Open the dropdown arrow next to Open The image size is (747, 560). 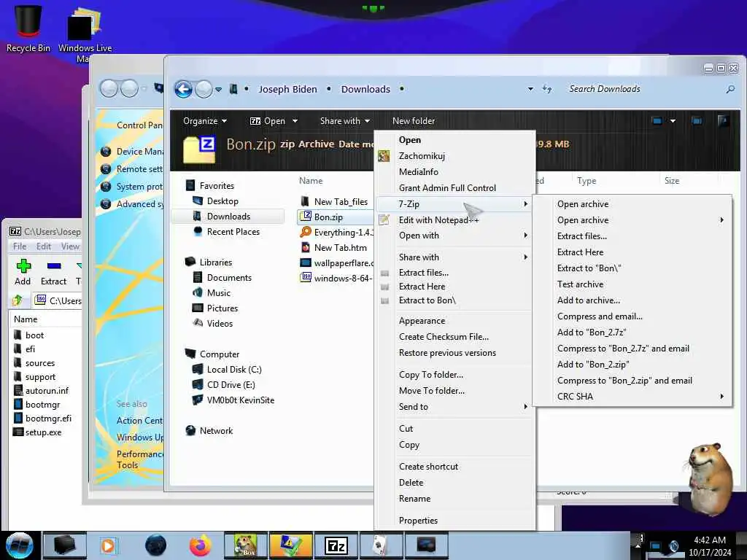click(x=295, y=121)
